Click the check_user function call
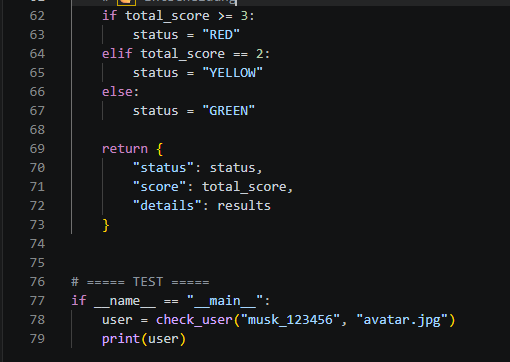Screen dimensions: 510x362 (x=194, y=320)
